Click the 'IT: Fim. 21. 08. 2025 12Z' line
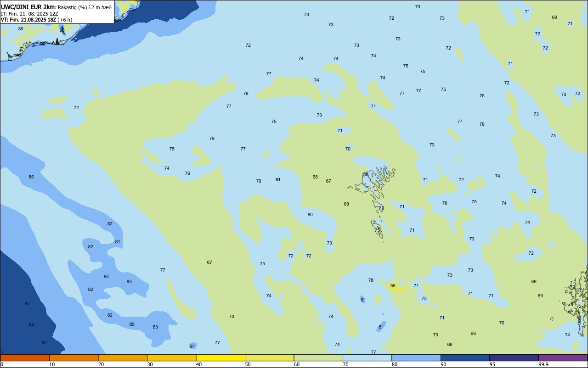 [29, 13]
